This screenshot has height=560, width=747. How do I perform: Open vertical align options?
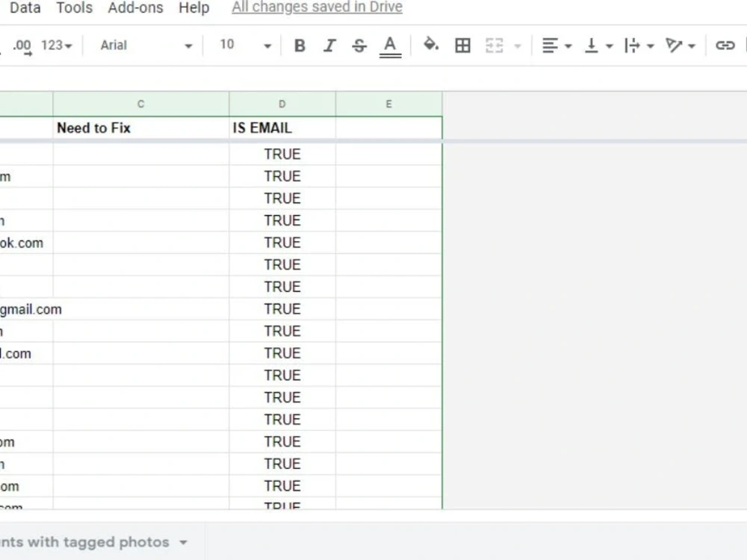[598, 46]
